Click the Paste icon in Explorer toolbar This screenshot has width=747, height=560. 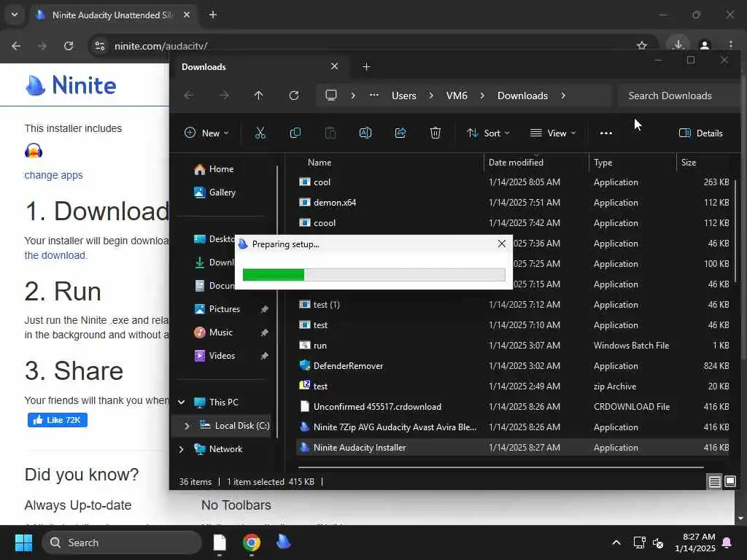click(330, 133)
